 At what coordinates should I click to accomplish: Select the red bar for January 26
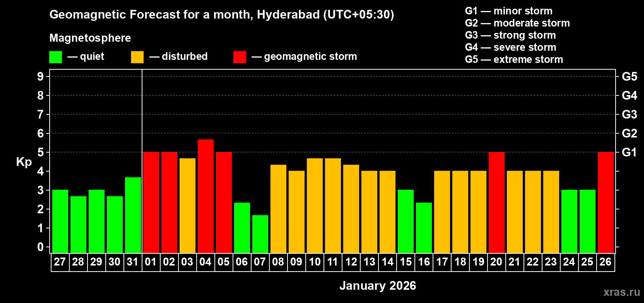606,203
